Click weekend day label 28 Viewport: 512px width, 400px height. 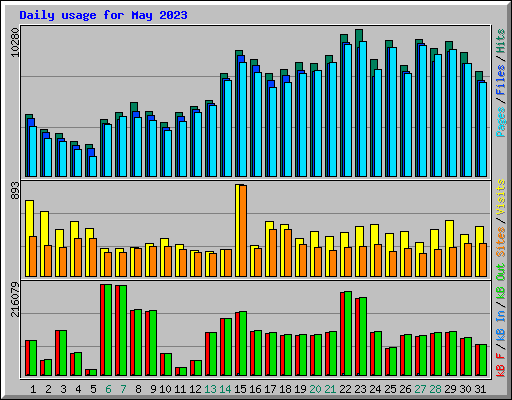[435, 389]
